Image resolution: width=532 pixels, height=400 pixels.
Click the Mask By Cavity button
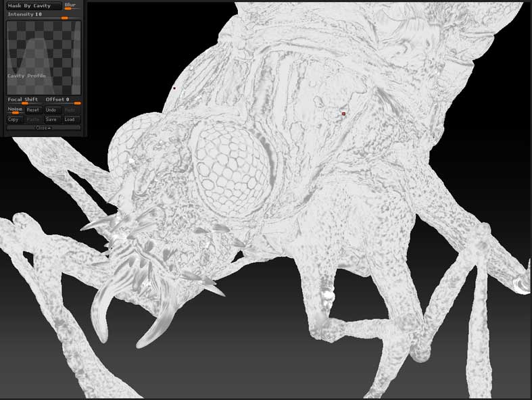(x=33, y=5)
